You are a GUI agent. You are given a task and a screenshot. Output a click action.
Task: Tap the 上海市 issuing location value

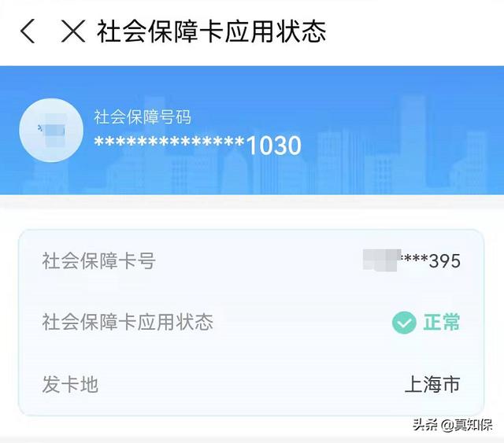[432, 384]
